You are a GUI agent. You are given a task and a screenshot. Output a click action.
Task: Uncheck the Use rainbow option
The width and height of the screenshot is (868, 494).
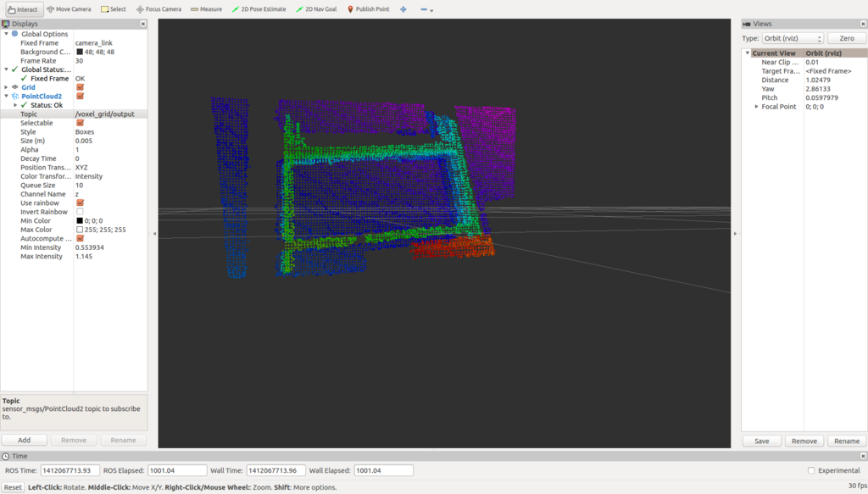coord(80,203)
